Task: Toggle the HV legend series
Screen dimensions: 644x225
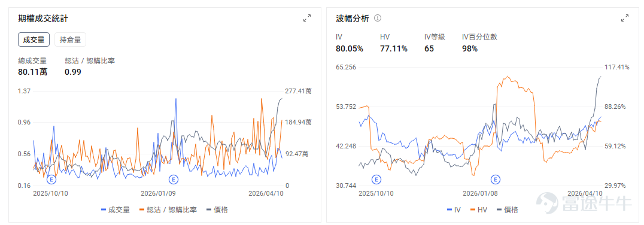Action: pyautogui.click(x=479, y=210)
